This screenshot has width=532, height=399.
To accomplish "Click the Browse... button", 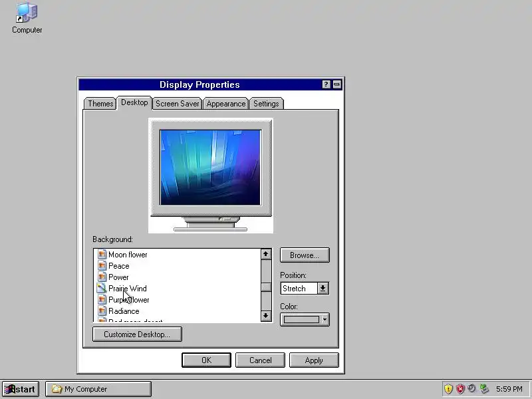I will click(x=305, y=255).
